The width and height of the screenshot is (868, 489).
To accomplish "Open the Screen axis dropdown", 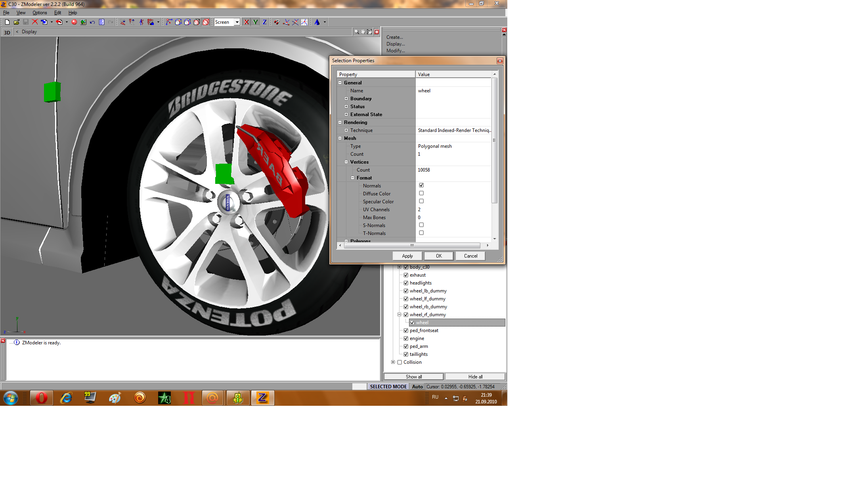I will point(237,22).
